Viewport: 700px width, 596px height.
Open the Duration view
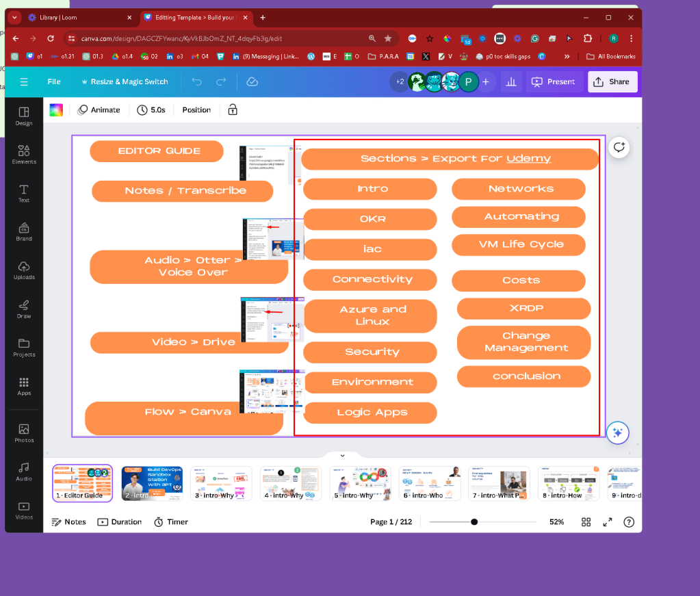point(120,522)
